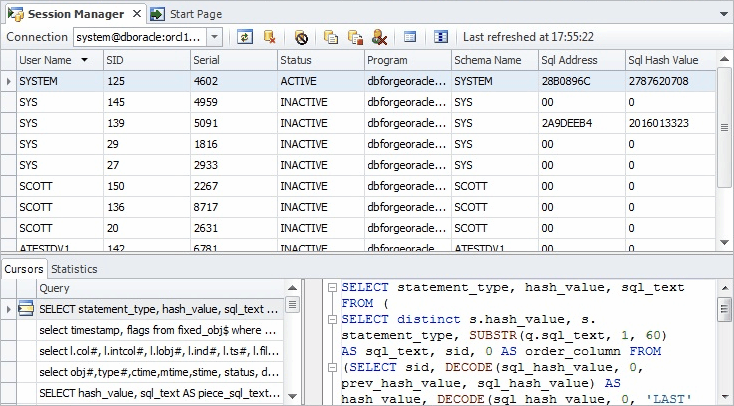Collapse the (SELECT sid, DECODE code block
Viewport: 734px width, 406px height.
pos(332,367)
